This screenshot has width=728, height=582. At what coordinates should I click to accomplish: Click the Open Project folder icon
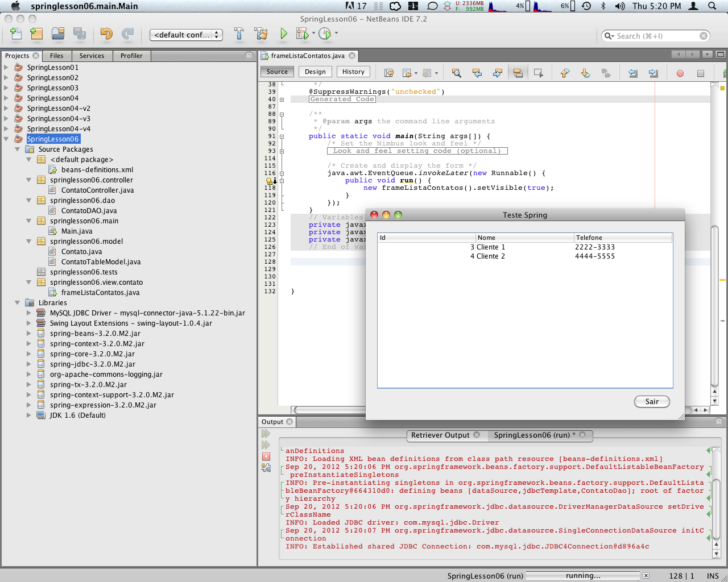click(58, 34)
